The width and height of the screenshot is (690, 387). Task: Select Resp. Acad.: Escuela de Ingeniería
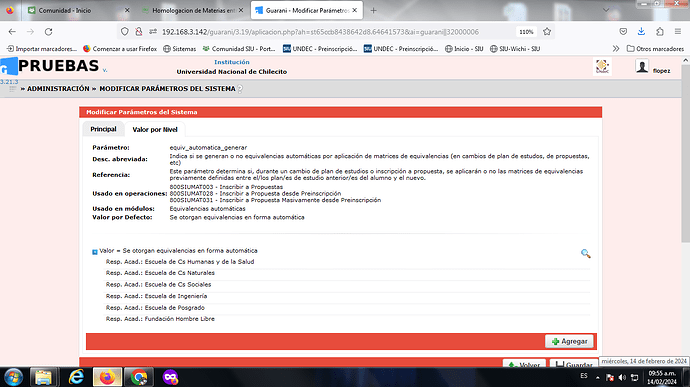(156, 296)
